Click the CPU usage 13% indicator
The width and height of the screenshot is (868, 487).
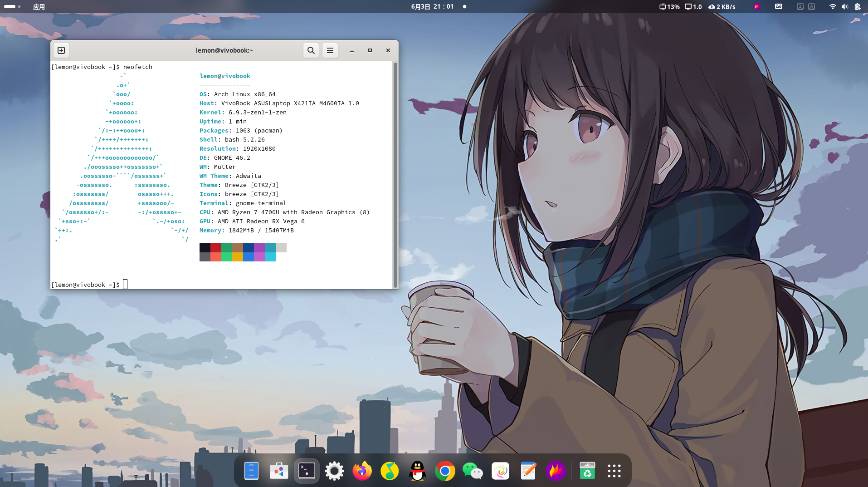point(669,6)
